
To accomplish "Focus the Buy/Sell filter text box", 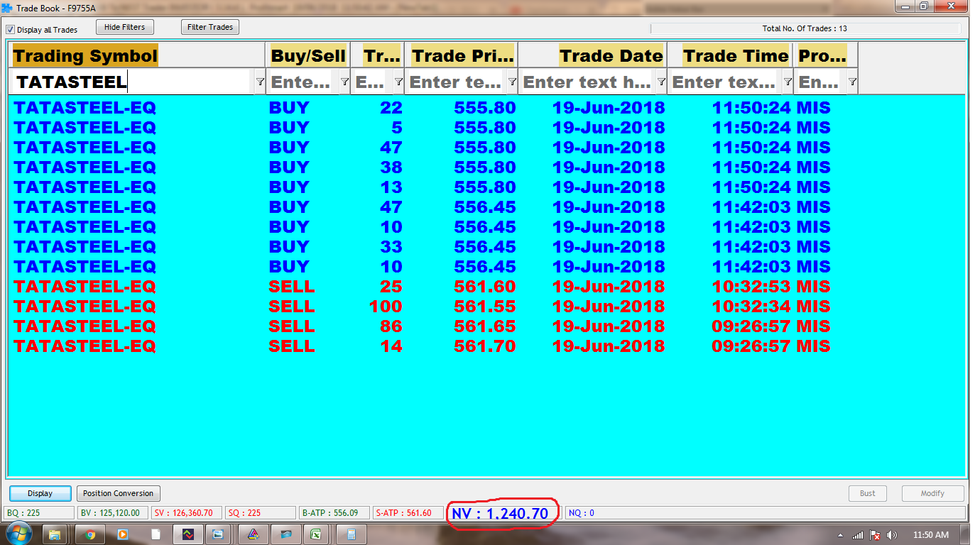I will click(303, 82).
